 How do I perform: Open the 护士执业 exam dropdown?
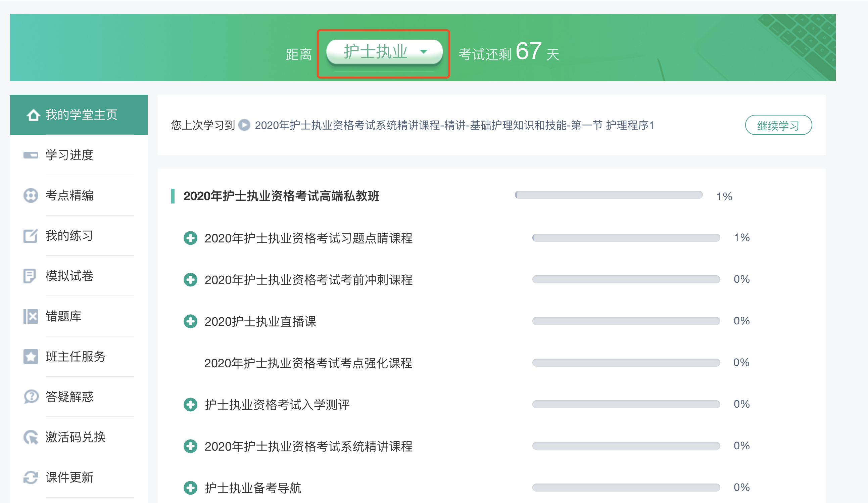pyautogui.click(x=384, y=52)
